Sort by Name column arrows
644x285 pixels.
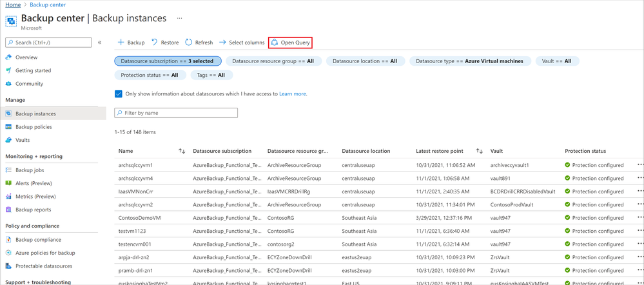coord(182,151)
